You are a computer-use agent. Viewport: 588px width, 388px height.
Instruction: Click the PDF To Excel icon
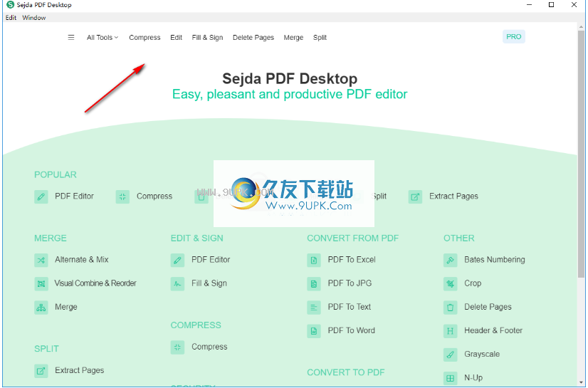(314, 260)
